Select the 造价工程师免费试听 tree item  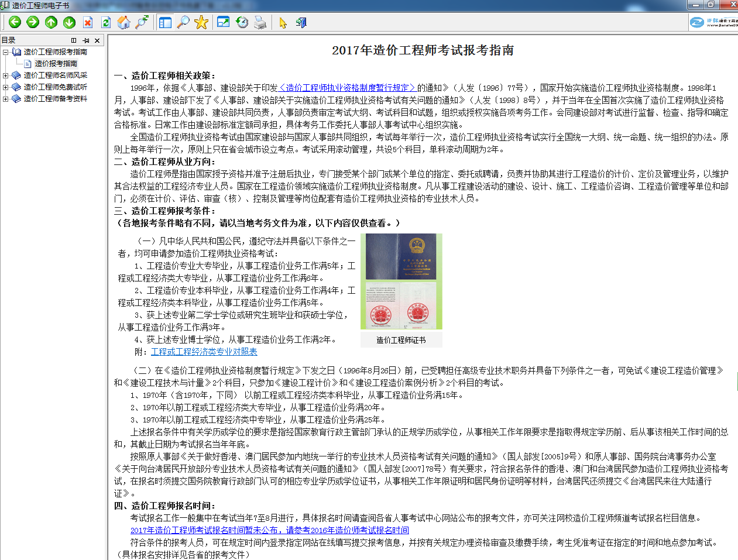coord(55,87)
